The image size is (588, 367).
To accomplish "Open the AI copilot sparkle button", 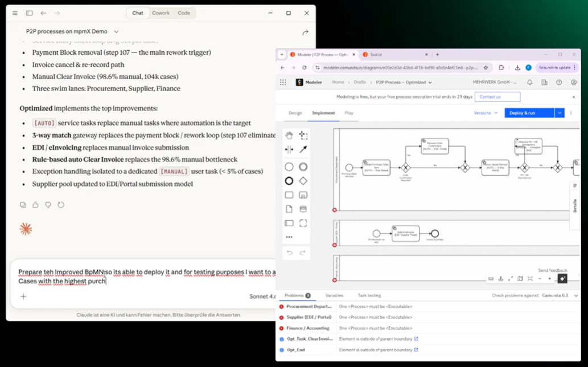I will 562,279.
